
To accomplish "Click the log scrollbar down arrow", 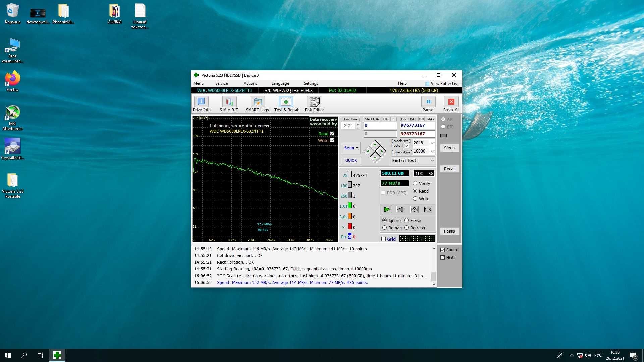I will coord(434,284).
